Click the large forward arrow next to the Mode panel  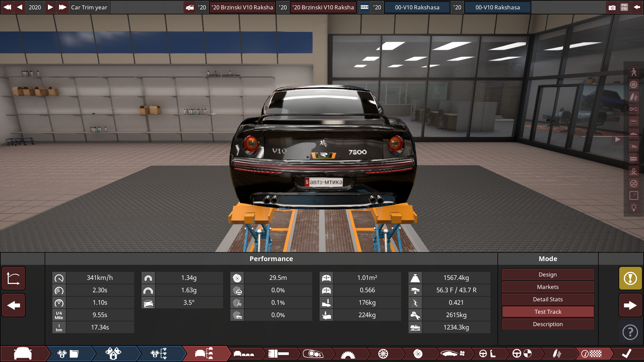[630, 305]
